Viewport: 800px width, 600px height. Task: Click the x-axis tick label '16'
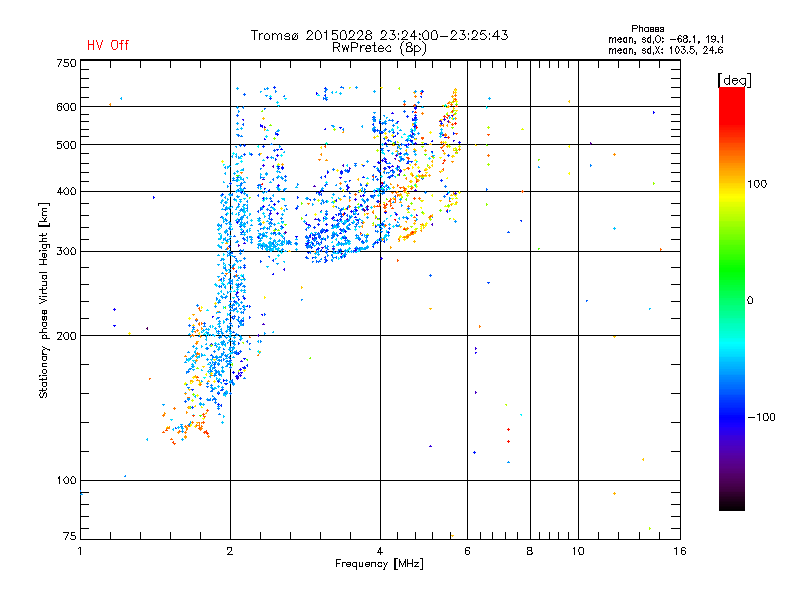click(680, 551)
